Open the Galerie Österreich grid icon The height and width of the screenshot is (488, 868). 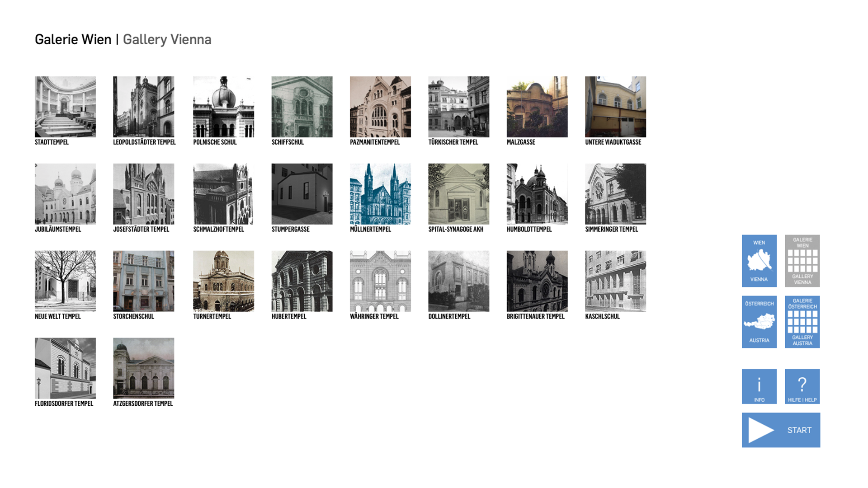click(x=802, y=322)
